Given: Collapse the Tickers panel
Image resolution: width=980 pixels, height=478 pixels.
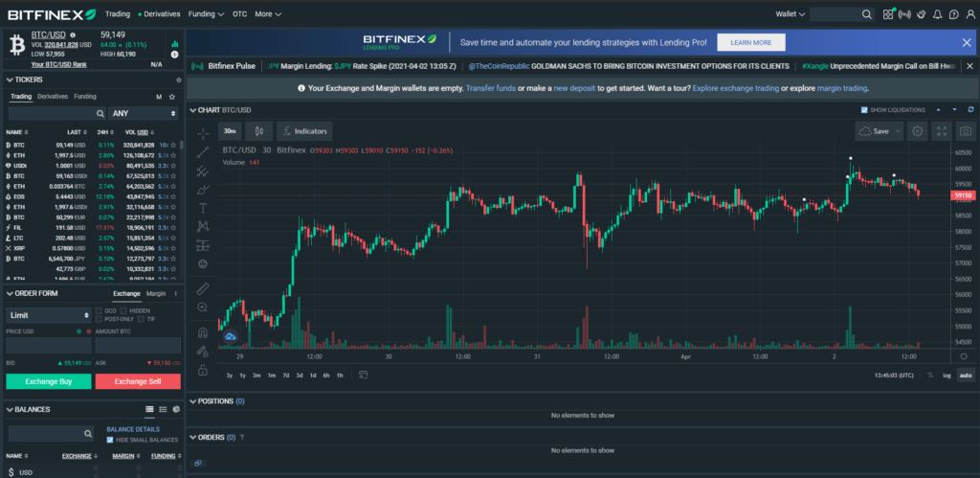Looking at the screenshot, I should (10, 80).
